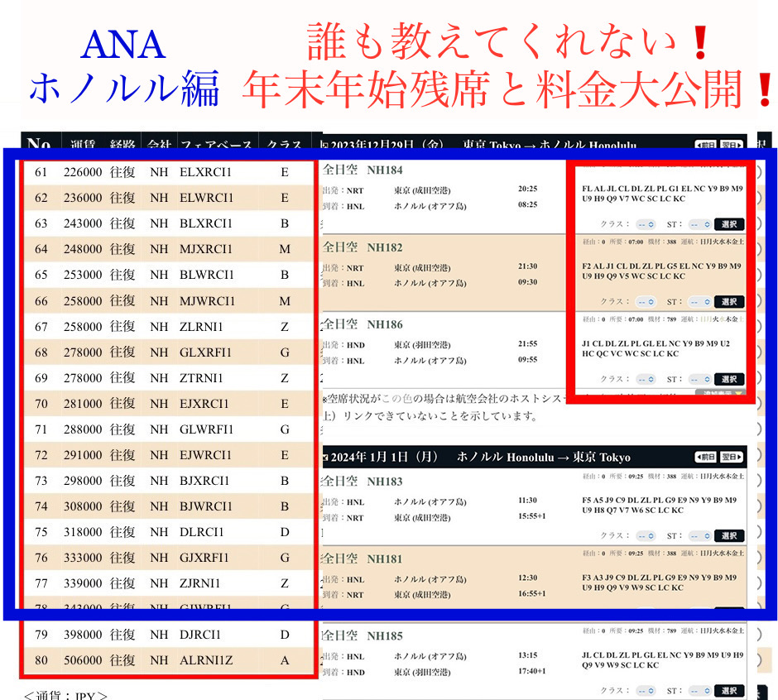Click fare base ALRNI1Z in row 80

pyautogui.click(x=206, y=661)
